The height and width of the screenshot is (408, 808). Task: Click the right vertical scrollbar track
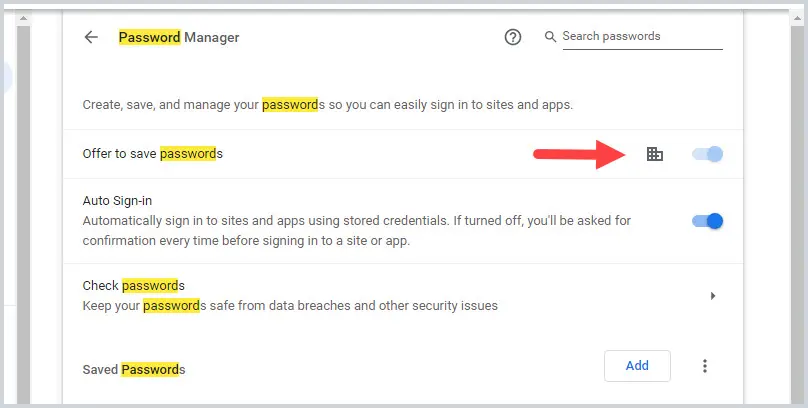point(797,214)
